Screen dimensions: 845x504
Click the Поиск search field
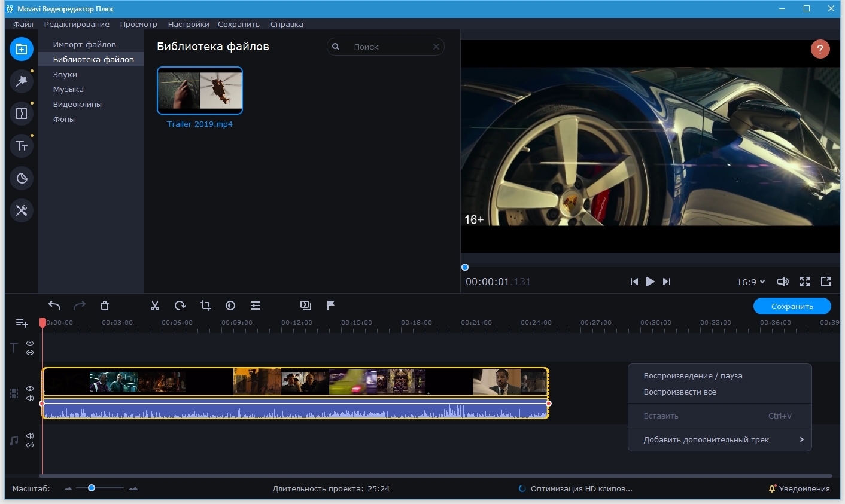[x=385, y=47]
